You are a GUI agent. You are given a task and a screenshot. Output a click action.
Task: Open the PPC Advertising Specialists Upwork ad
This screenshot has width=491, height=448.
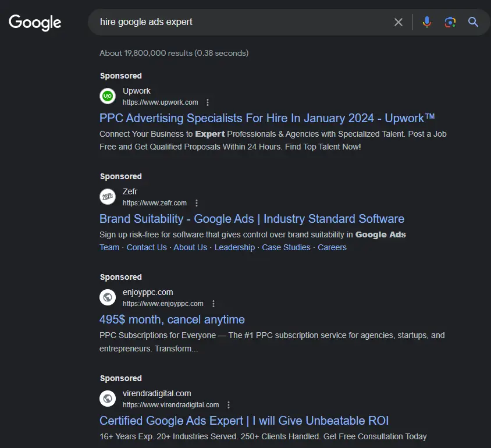[267, 118]
